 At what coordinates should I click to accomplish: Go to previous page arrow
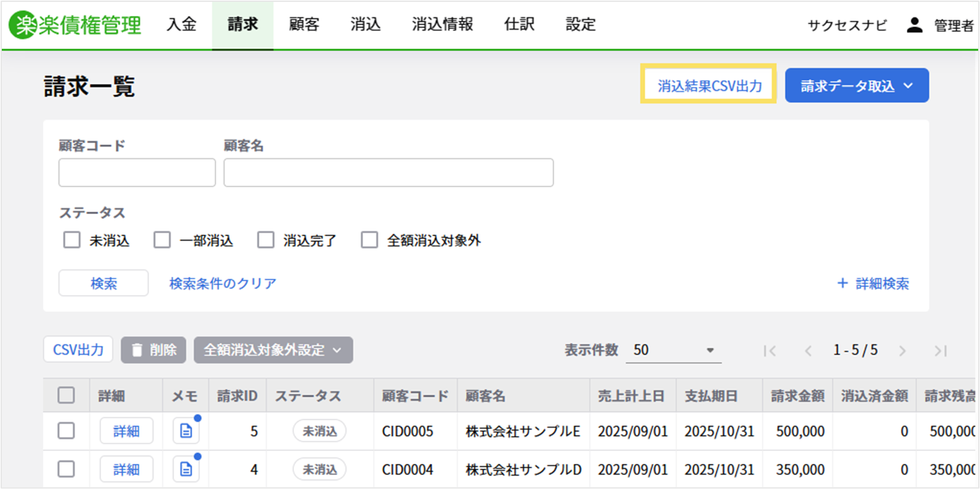point(808,351)
